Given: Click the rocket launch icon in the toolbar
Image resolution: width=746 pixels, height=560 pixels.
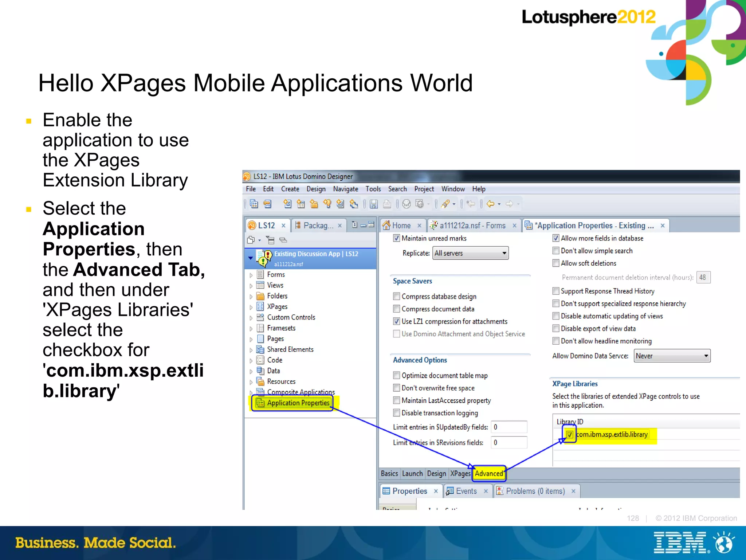Looking at the screenshot, I should [x=445, y=204].
